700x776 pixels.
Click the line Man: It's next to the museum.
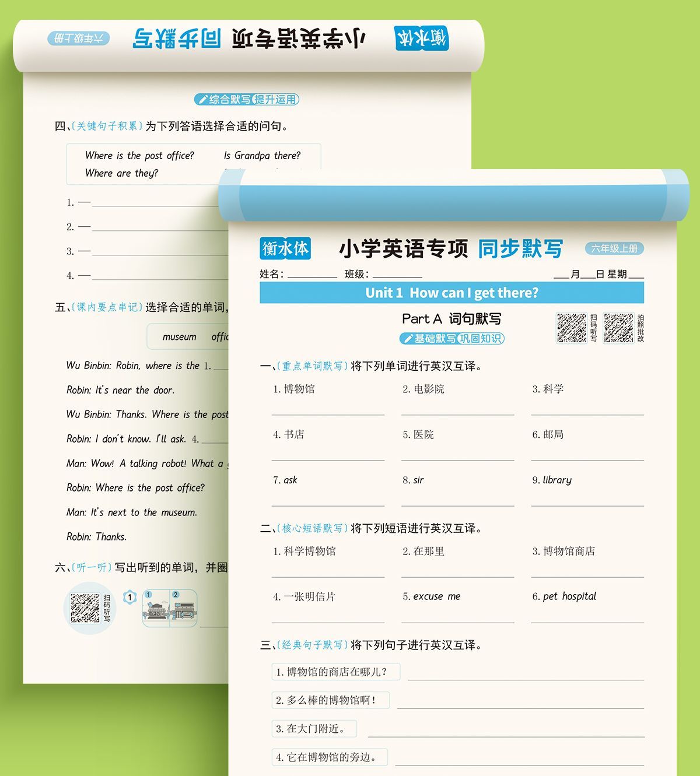pyautogui.click(x=132, y=512)
